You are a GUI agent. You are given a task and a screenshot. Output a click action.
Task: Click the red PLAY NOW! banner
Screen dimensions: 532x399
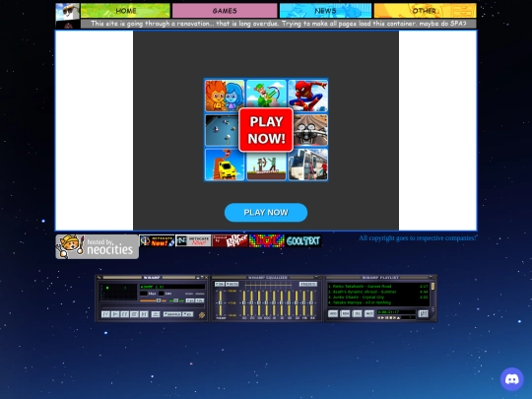pos(266,130)
